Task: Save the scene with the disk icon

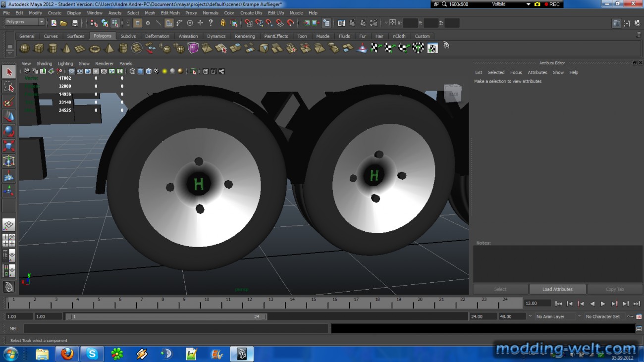Action: (75, 23)
